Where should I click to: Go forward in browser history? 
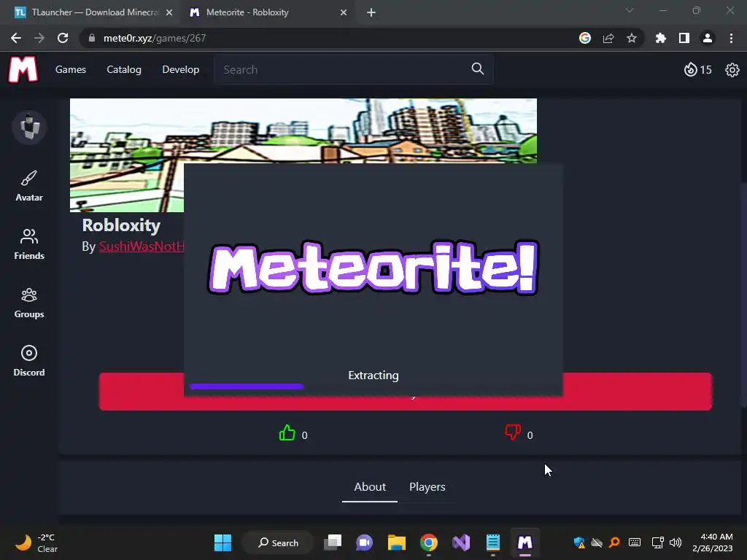point(39,38)
